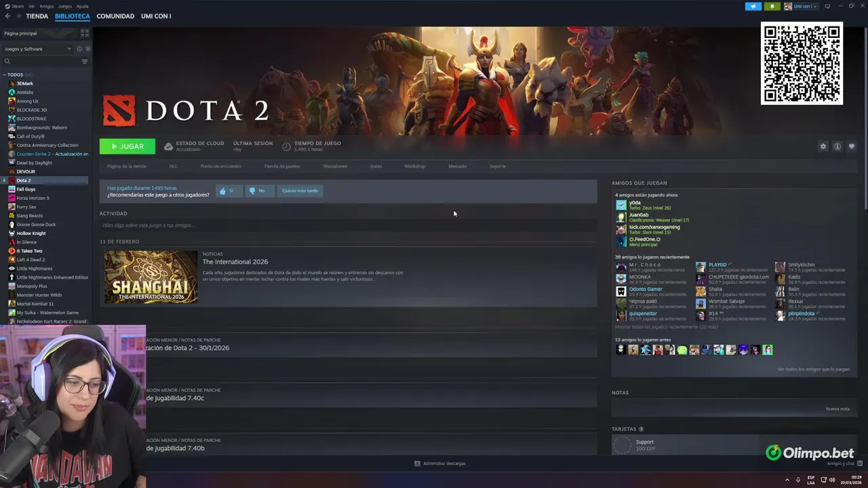Go to the TIENDA tab
Image resolution: width=868 pixels, height=488 pixels.
pos(37,16)
